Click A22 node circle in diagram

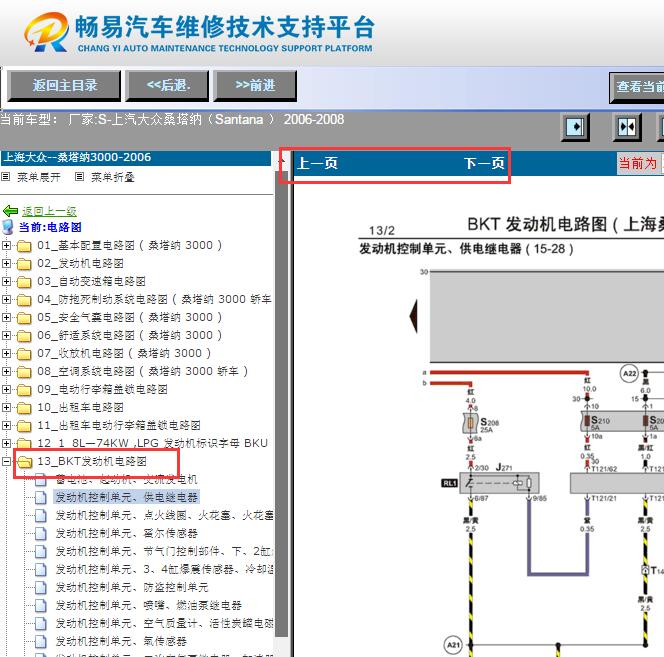[629, 374]
